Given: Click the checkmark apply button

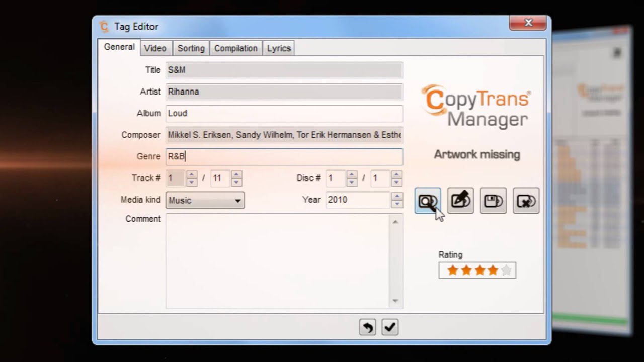Looking at the screenshot, I should [390, 327].
